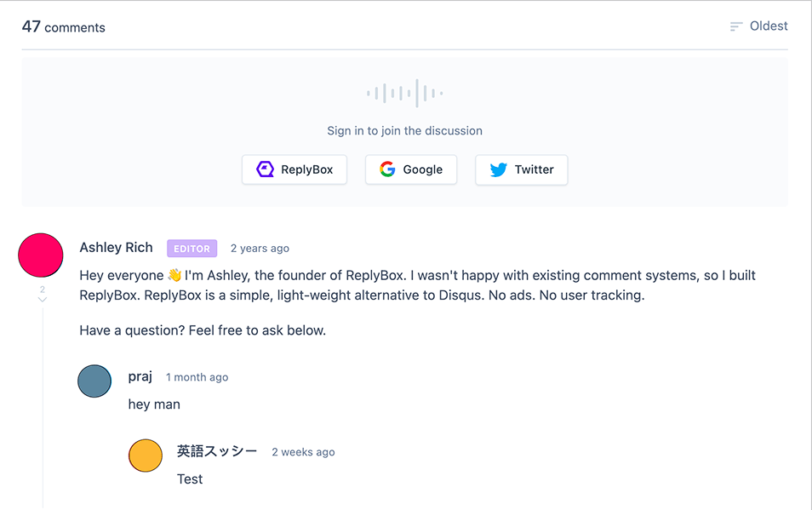Click praj's blue avatar
The width and height of the screenshot is (812, 510).
click(94, 381)
